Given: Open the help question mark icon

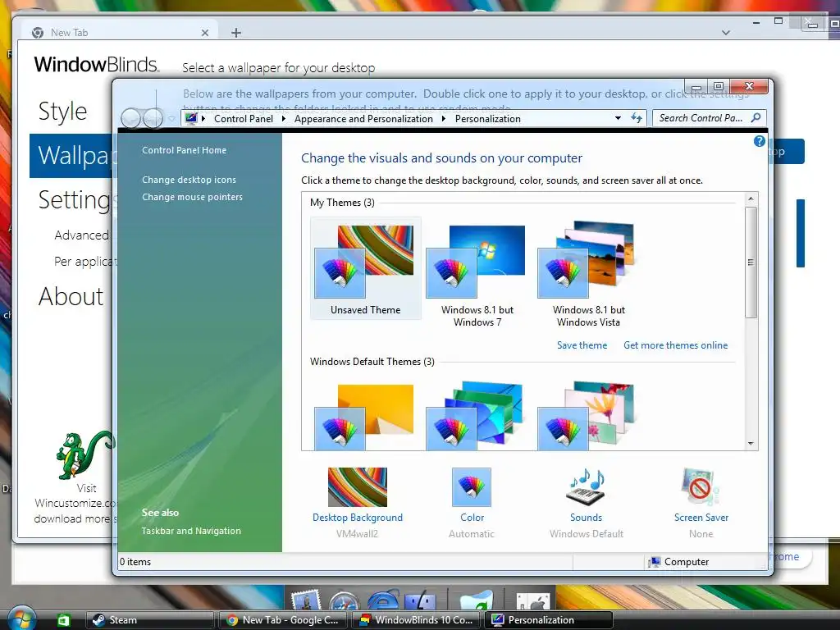Looking at the screenshot, I should 759,141.
